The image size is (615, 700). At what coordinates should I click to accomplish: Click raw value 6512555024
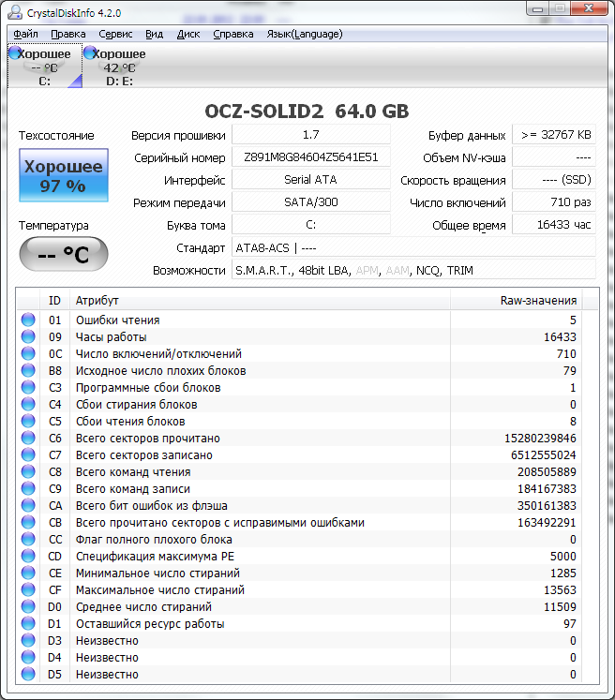544,454
